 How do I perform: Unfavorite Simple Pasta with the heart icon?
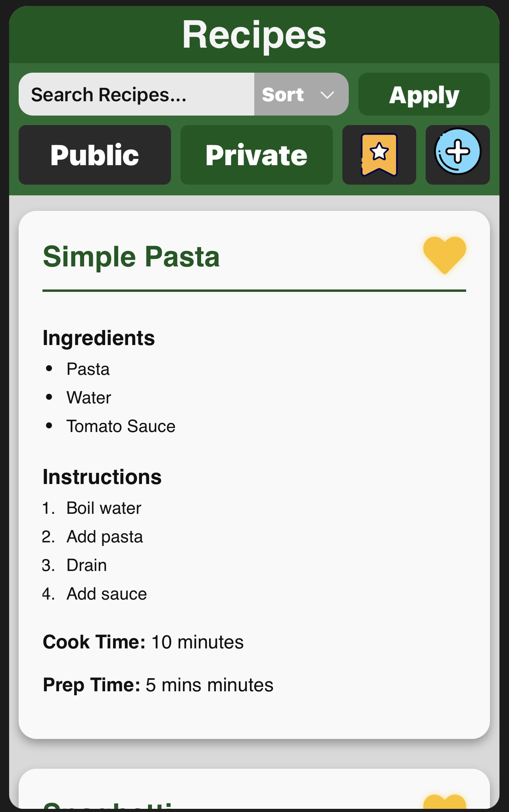tap(444, 255)
